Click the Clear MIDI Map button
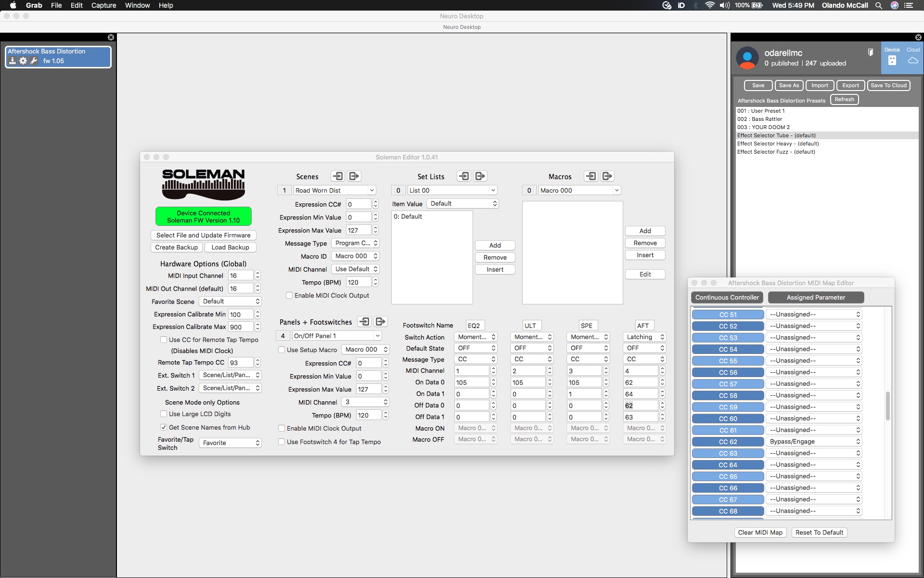Image resolution: width=924 pixels, height=578 pixels. pyautogui.click(x=760, y=533)
